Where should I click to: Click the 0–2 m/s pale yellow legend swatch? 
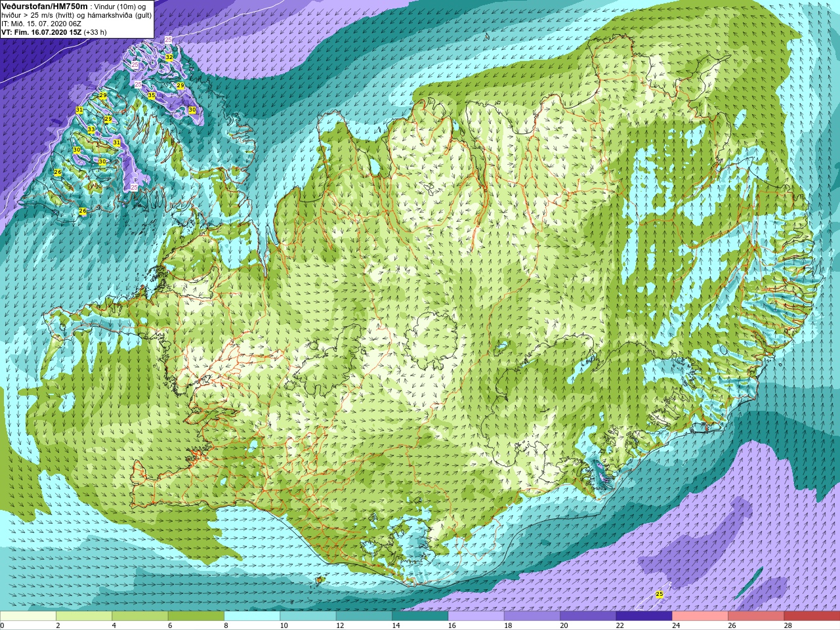[x=28, y=617]
